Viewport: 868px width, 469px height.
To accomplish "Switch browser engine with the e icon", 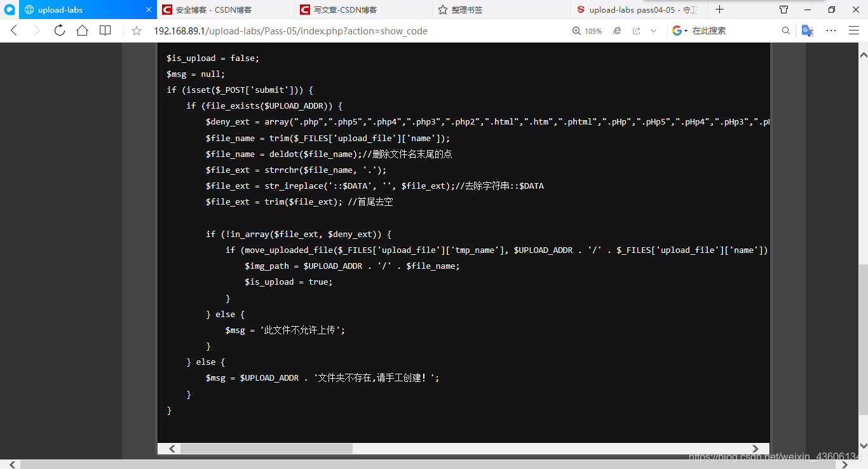I will tap(617, 31).
